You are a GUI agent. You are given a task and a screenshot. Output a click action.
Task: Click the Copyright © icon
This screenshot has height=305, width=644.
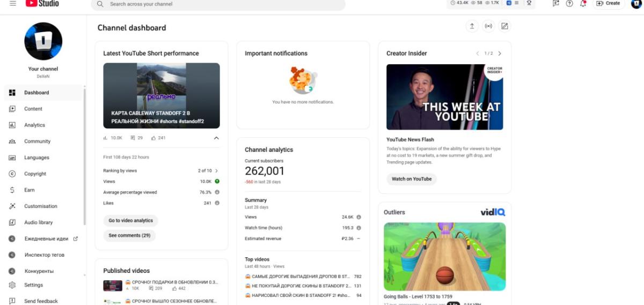(12, 174)
